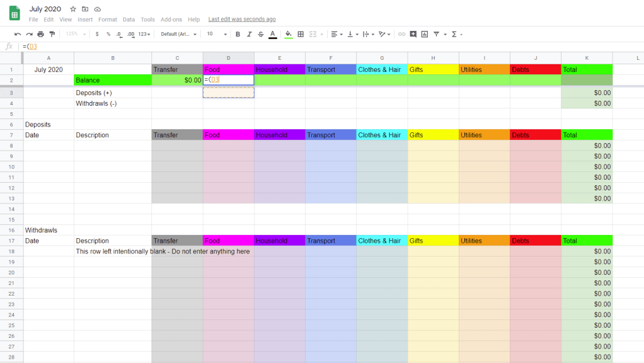This screenshot has height=363, width=644.
Task: Click the 'Last edit was seconds ago' link
Action: [242, 20]
